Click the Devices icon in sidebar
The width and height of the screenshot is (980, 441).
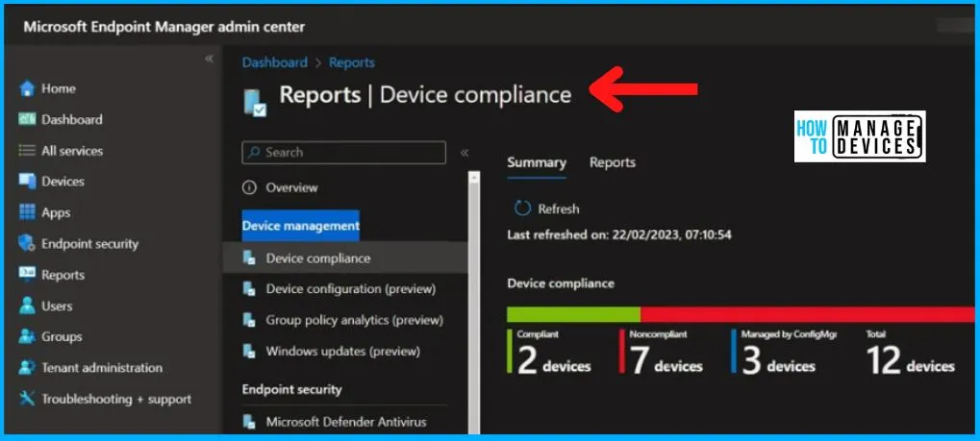[x=27, y=182]
